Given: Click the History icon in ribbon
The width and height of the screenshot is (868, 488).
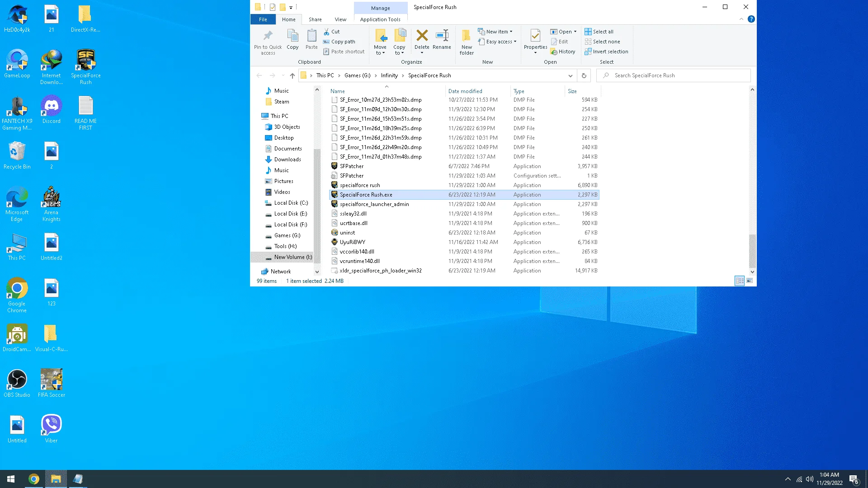Looking at the screenshot, I should coord(554,52).
